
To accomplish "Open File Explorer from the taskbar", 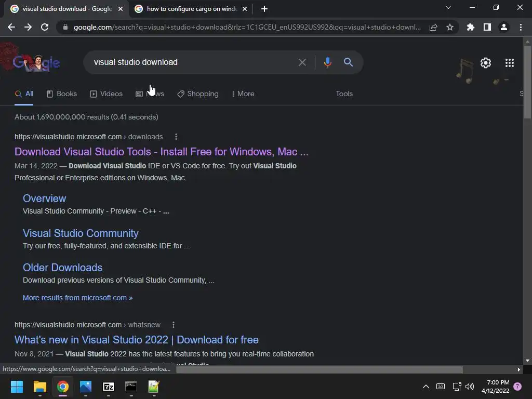I will (39, 387).
